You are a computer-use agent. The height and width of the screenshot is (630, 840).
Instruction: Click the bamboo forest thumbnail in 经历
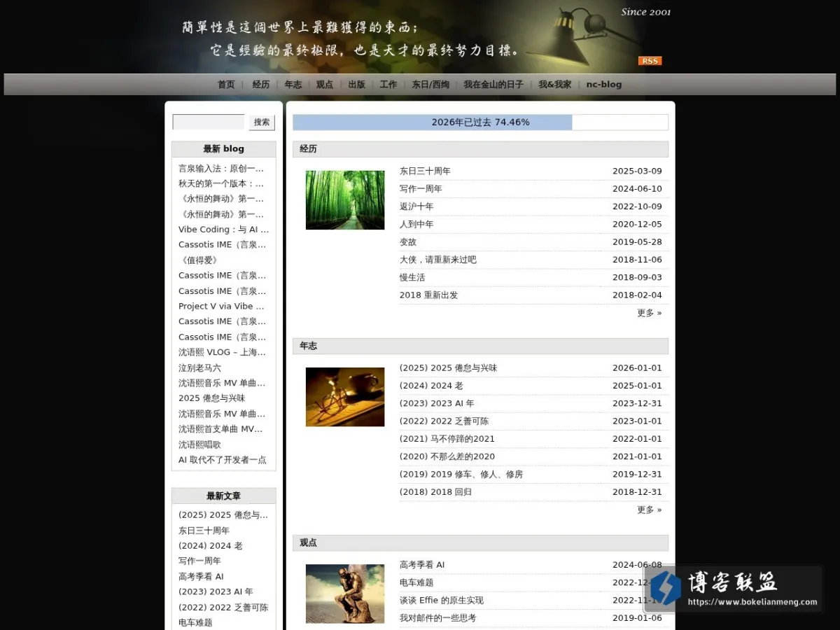click(x=345, y=200)
